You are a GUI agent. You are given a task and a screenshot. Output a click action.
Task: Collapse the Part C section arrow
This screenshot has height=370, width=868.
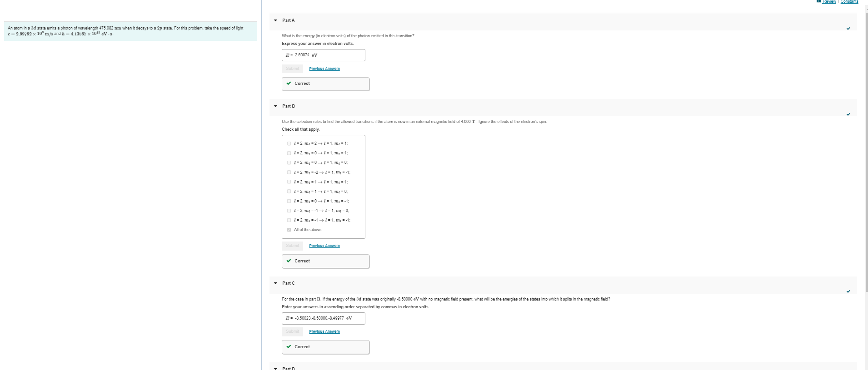(275, 283)
